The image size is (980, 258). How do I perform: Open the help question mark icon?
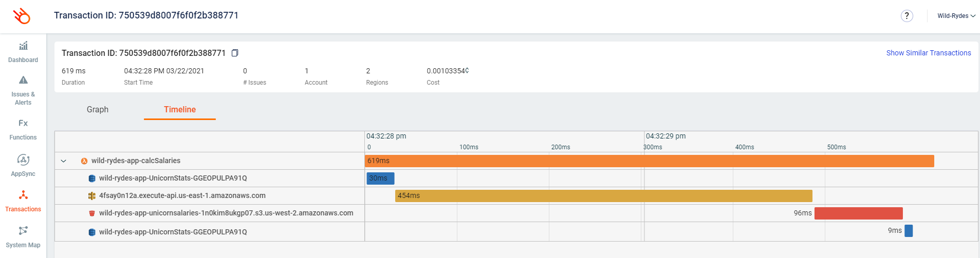point(907,16)
